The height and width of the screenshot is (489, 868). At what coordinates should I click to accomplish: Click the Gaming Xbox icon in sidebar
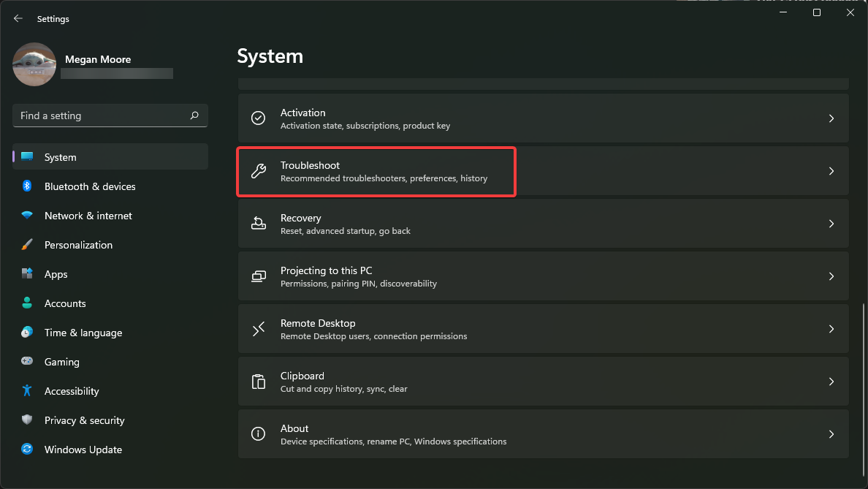(26, 362)
